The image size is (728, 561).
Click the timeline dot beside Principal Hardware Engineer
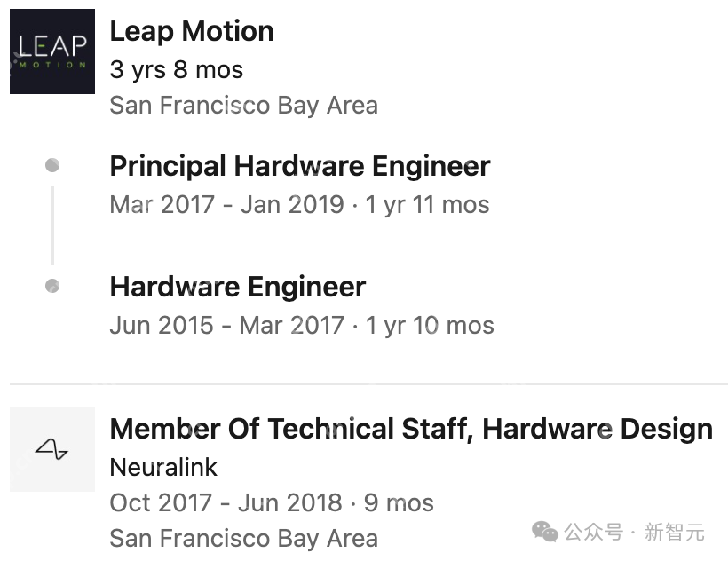tap(52, 165)
